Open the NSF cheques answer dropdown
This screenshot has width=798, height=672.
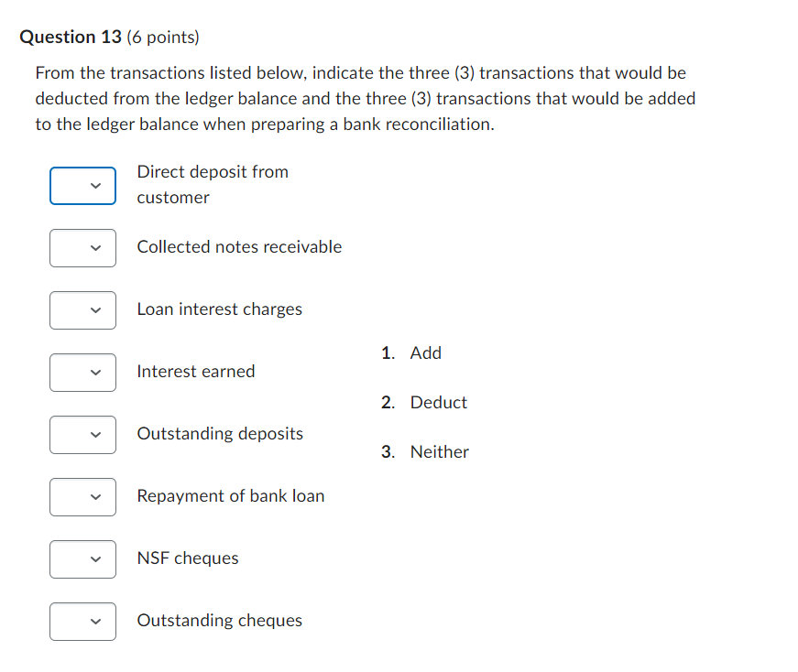pos(82,559)
